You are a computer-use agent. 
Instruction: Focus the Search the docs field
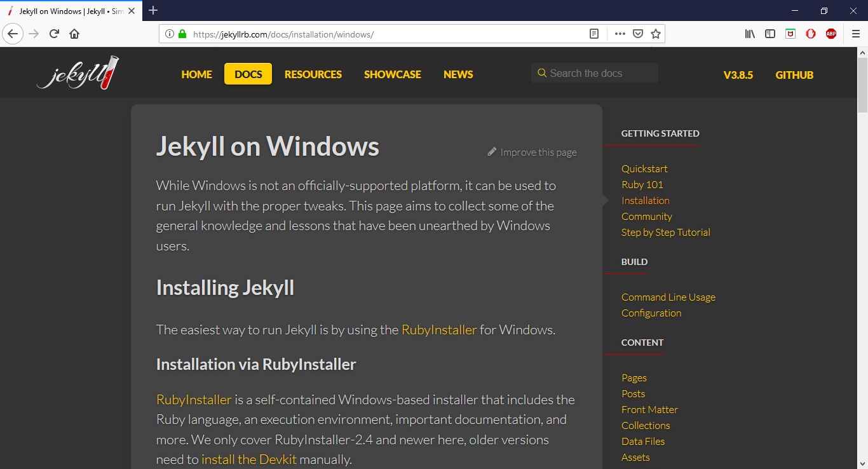pos(595,73)
